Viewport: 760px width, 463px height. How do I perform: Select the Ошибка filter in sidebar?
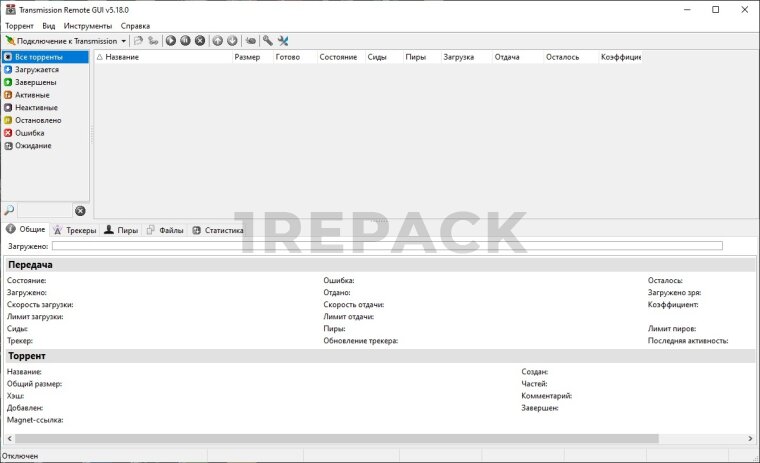pos(29,133)
